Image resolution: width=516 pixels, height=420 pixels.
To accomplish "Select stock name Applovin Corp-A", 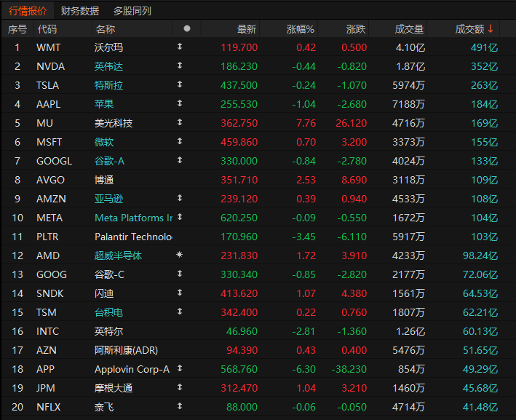I will click(x=132, y=369).
